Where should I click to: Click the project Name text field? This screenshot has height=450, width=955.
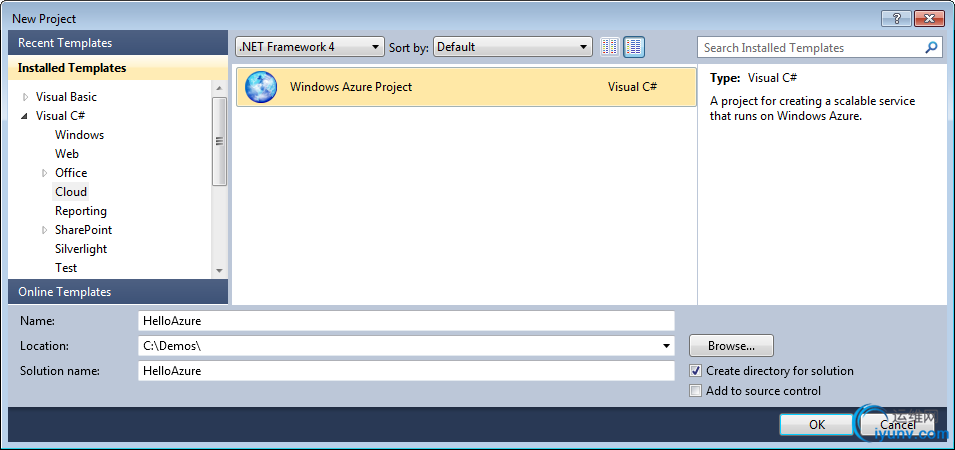[x=406, y=321]
